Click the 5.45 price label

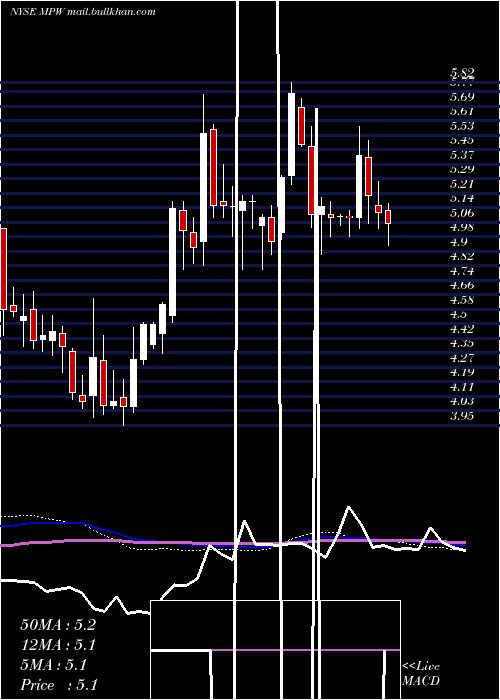(x=462, y=140)
